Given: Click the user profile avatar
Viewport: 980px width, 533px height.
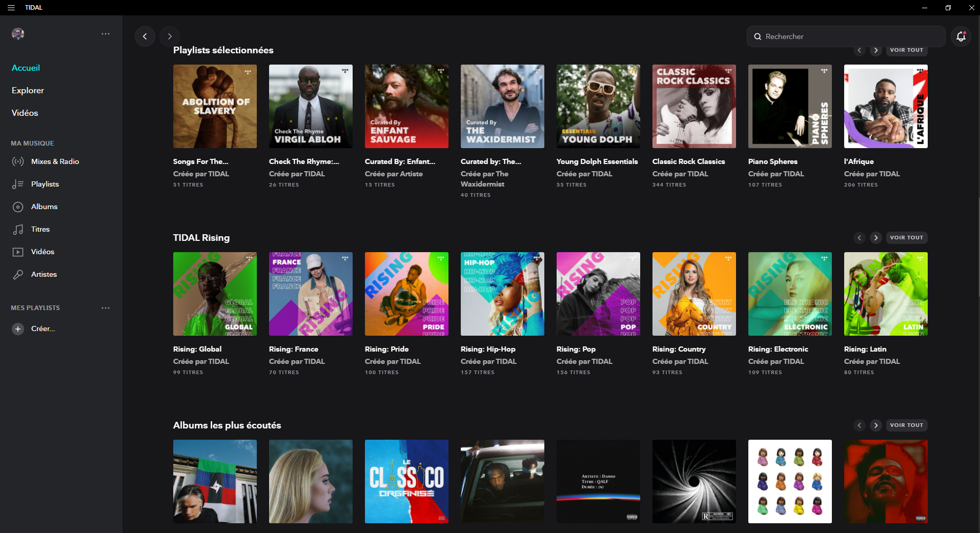Looking at the screenshot, I should [18, 34].
